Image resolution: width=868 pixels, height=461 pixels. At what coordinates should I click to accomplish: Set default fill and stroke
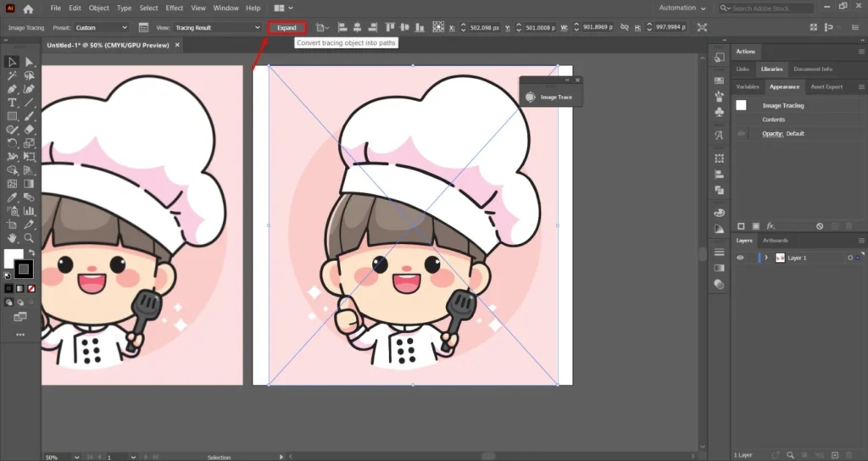[7, 275]
